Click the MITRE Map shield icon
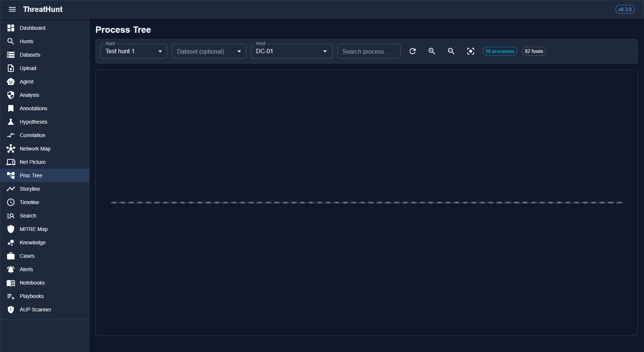 point(11,229)
